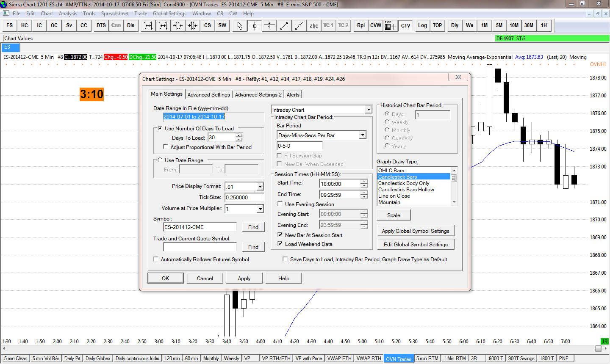This screenshot has height=364, width=610.
Task: Increase Days To Load with up arrow
Action: [x=239, y=135]
